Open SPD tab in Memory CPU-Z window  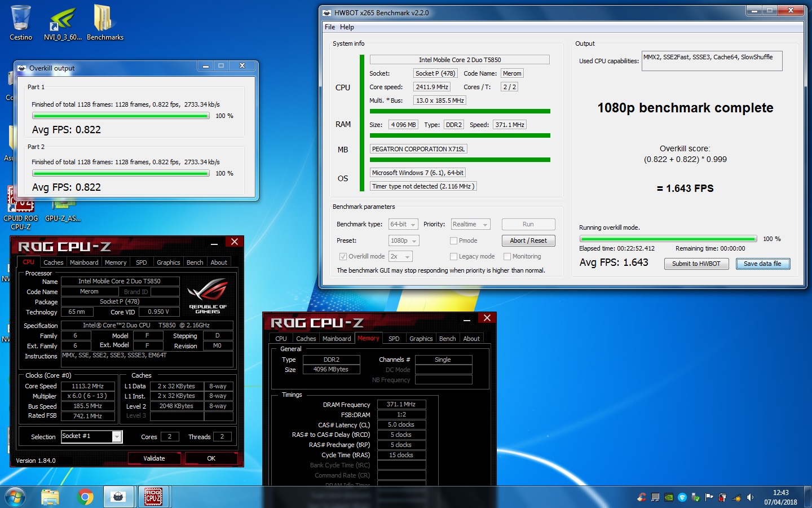pyautogui.click(x=394, y=339)
